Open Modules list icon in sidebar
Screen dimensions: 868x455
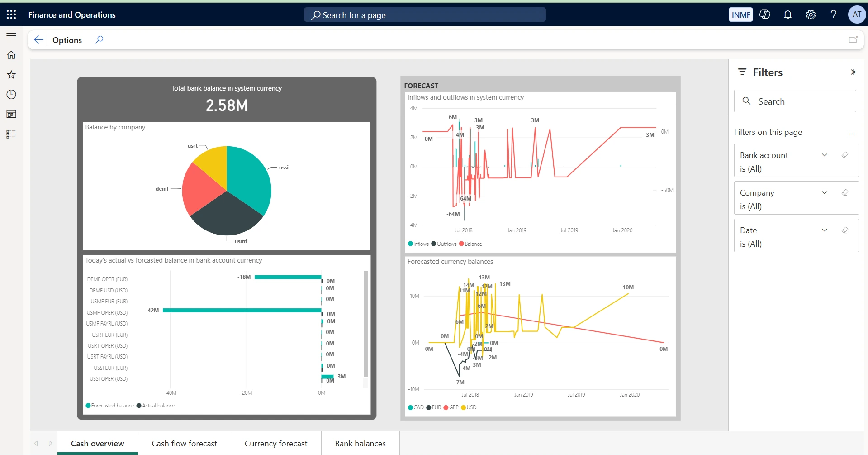click(11, 134)
